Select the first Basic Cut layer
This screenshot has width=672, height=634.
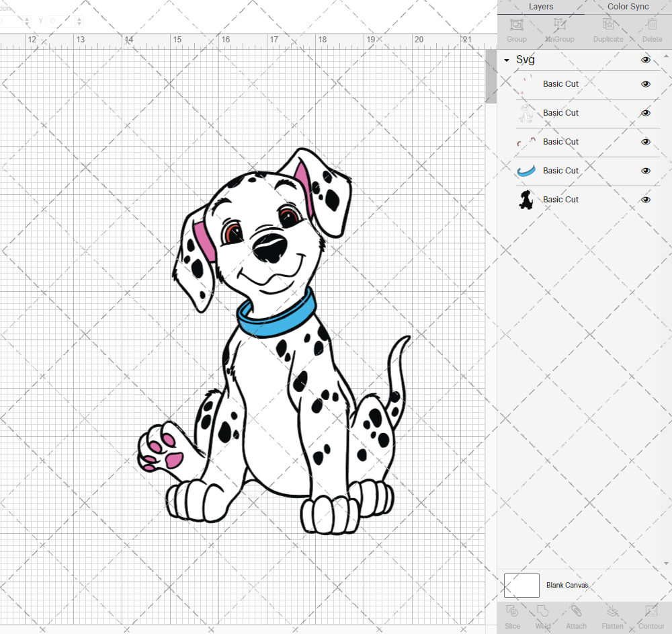560,84
